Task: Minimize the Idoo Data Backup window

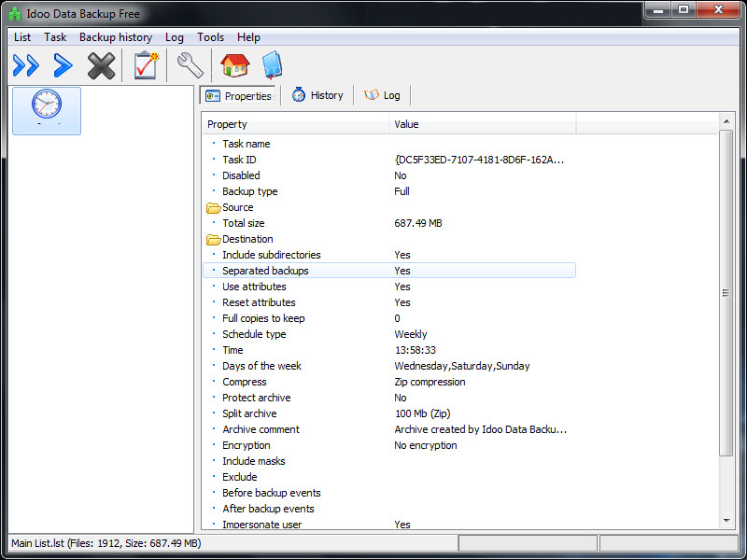Action: click(658, 9)
